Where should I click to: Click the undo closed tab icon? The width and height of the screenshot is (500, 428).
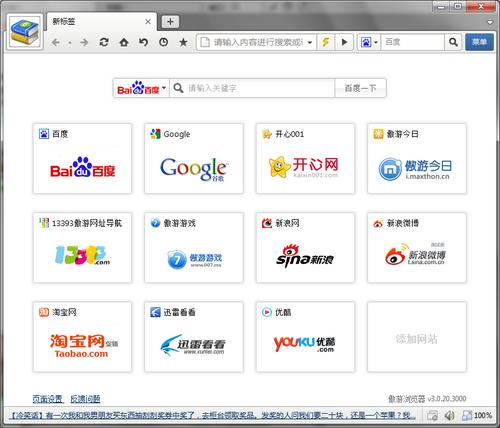(144, 42)
